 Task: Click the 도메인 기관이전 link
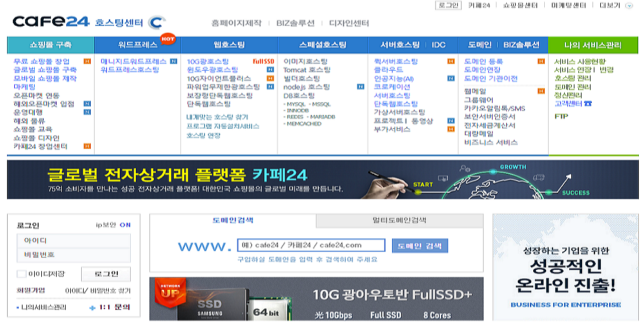491,79
